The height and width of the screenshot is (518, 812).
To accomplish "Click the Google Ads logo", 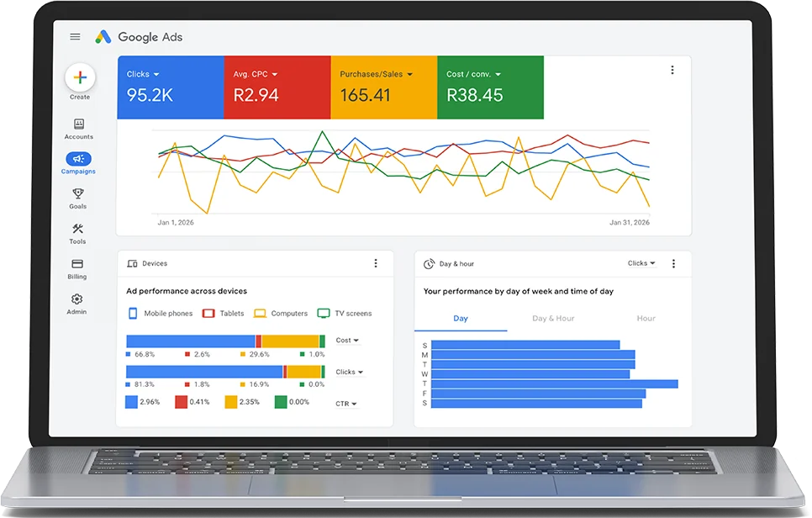I will tap(139, 37).
